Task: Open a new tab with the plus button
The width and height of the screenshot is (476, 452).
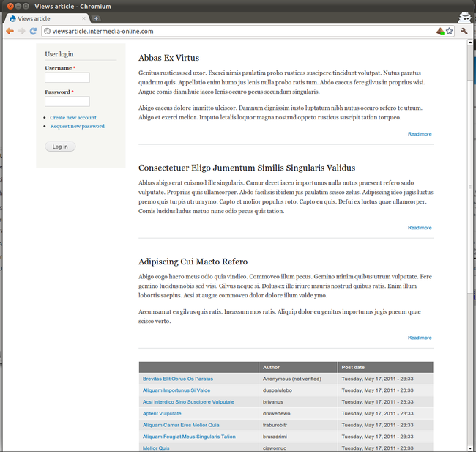Action: [96, 18]
